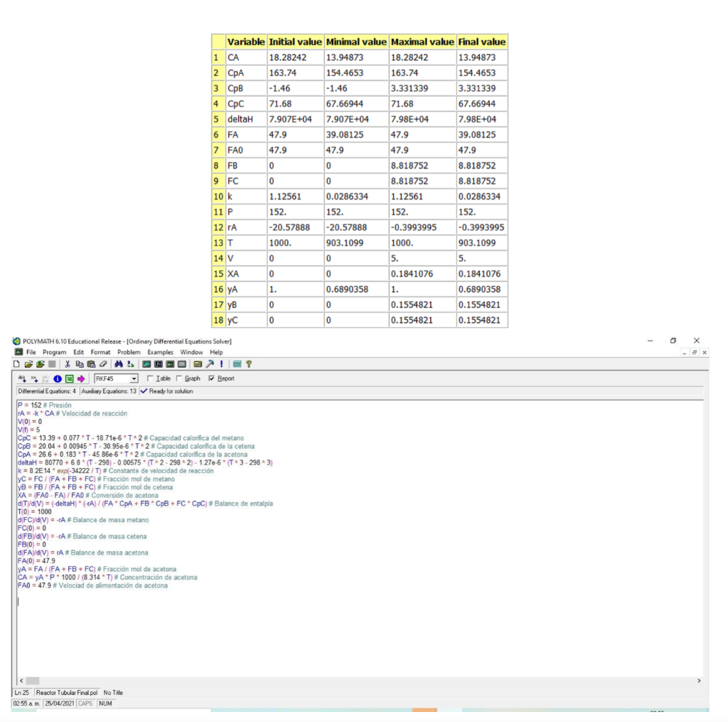
Task: Click the horizontal scrollbar left arrow
Action: [x=21, y=681]
